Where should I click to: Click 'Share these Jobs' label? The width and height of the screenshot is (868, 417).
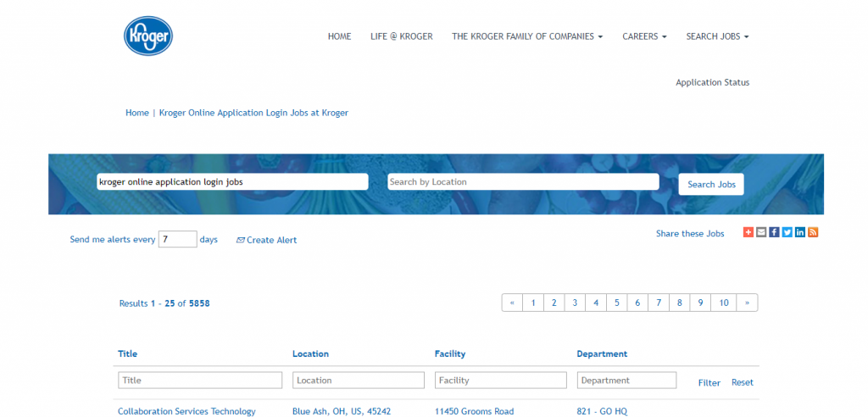tap(690, 234)
